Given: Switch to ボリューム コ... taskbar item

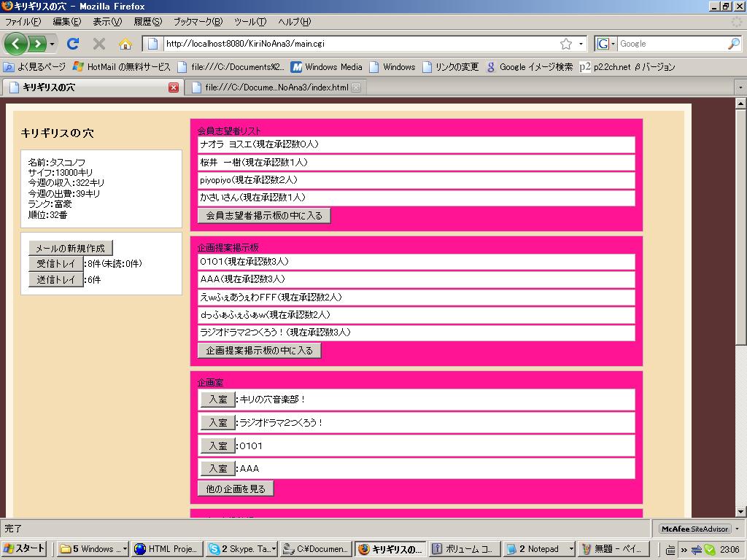Looking at the screenshot, I should (465, 549).
